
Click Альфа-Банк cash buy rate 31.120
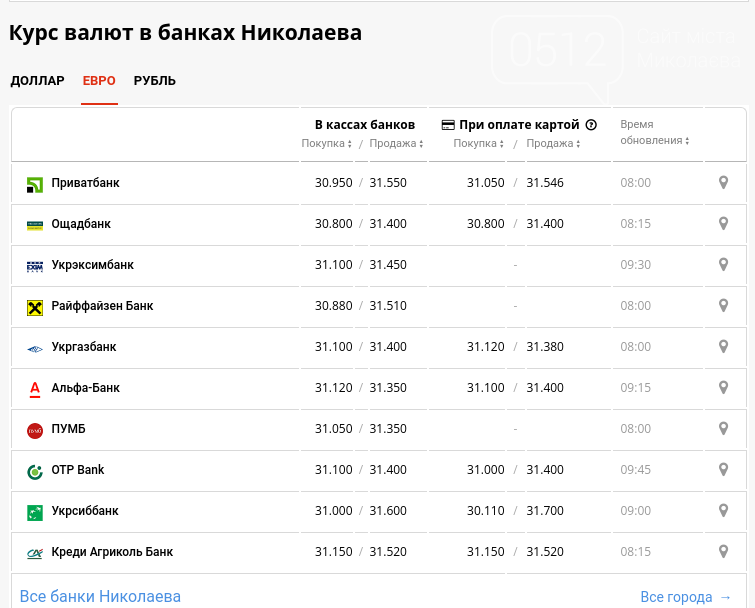(334, 388)
